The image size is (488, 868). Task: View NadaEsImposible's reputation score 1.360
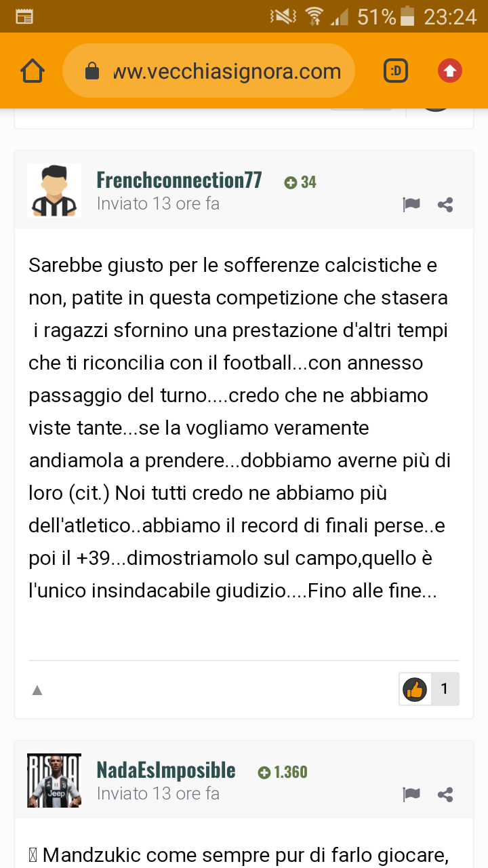[x=283, y=772]
